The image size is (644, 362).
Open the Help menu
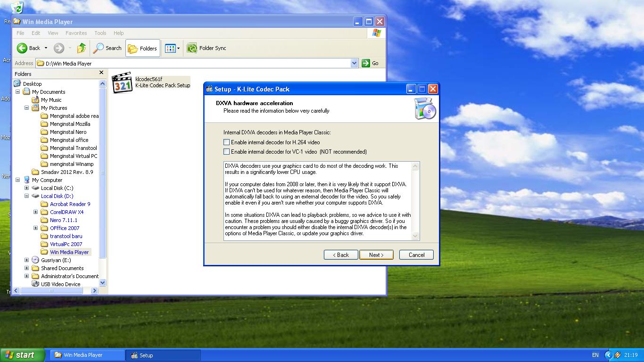(118, 33)
